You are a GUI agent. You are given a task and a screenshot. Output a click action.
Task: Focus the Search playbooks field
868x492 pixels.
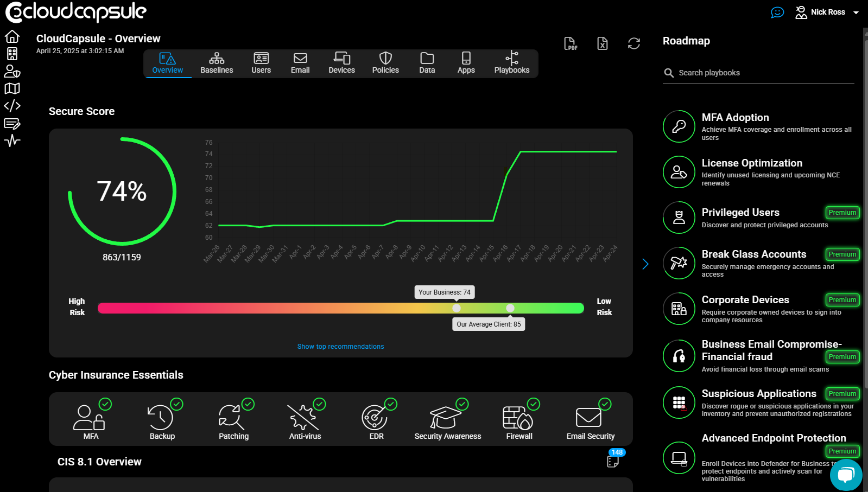coord(758,73)
